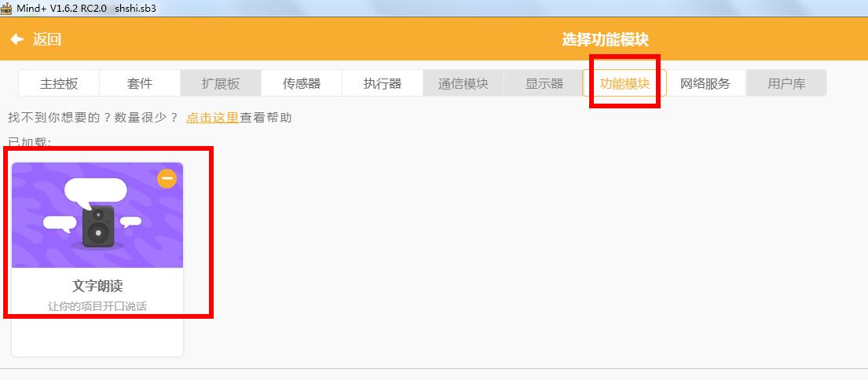The width and height of the screenshot is (868, 380).
Task: Select the 通信模块 tab
Action: pyautogui.click(x=463, y=83)
